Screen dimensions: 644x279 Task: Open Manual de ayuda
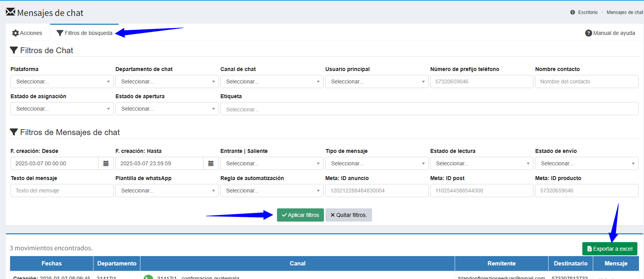[x=610, y=33]
